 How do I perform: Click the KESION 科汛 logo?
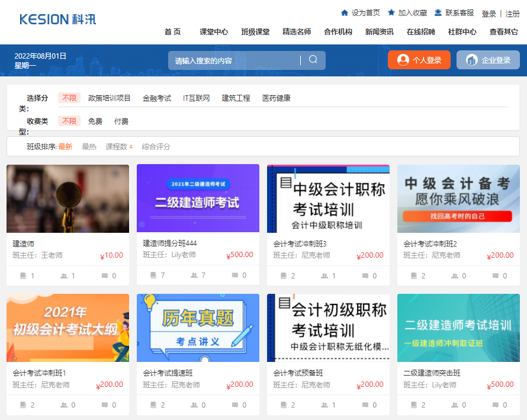coord(57,18)
